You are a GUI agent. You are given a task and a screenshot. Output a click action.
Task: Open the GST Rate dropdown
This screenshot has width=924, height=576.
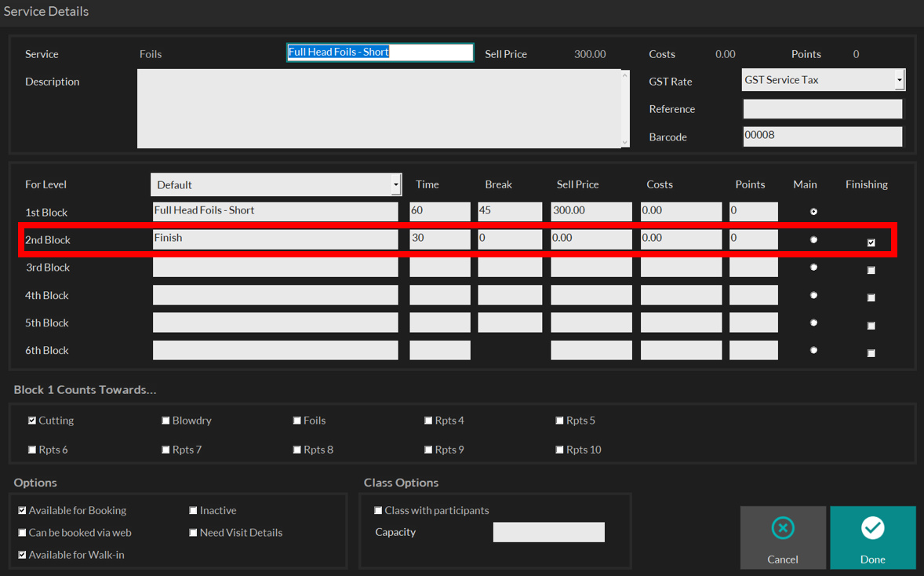[899, 79]
